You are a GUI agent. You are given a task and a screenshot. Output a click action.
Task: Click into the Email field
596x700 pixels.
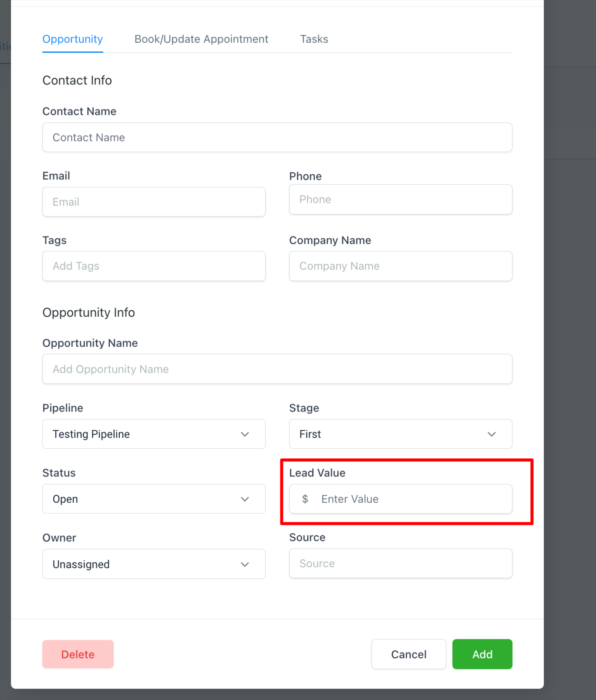154,202
